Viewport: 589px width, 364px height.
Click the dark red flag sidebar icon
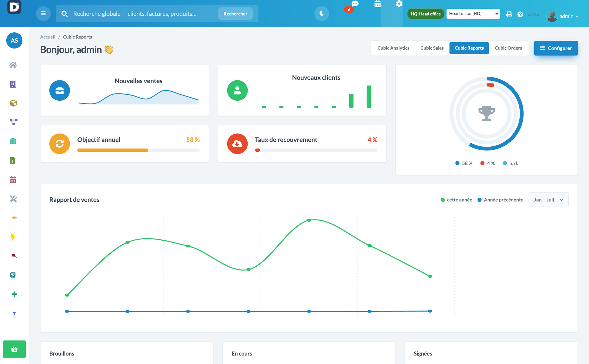pos(14,256)
